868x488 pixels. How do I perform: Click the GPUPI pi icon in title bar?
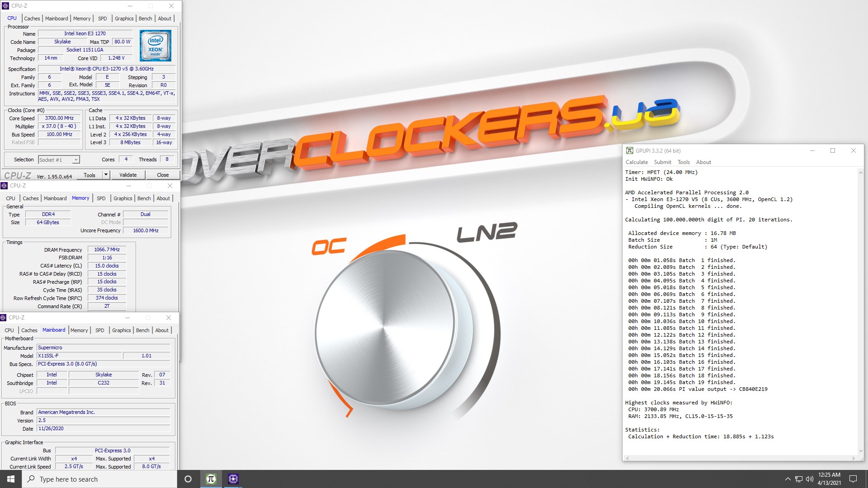click(x=629, y=150)
